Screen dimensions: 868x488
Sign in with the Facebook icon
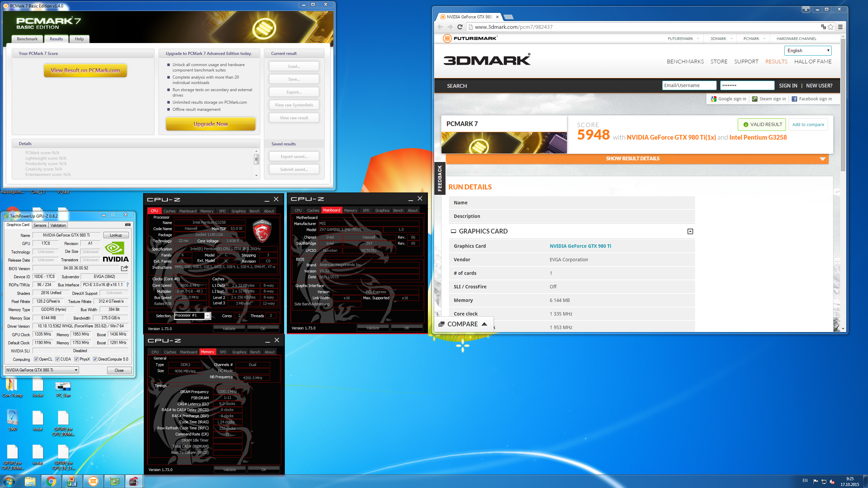tap(794, 99)
